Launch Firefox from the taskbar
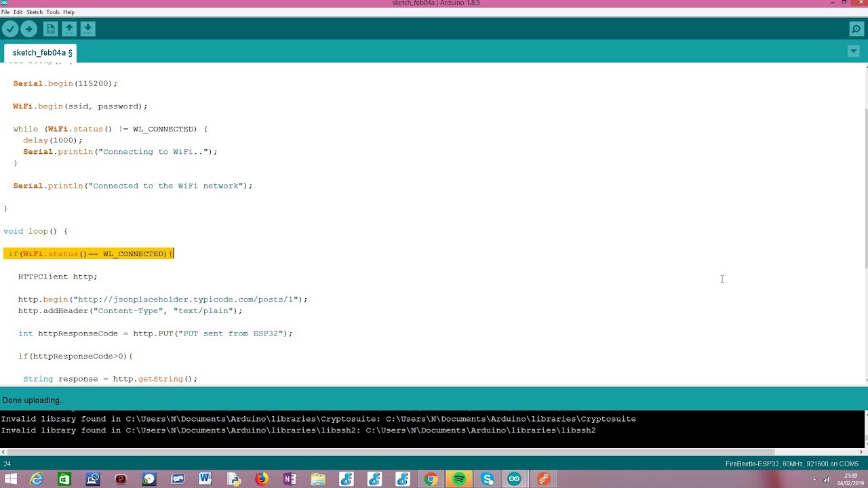Screen dimensions: 868x488 [261, 479]
